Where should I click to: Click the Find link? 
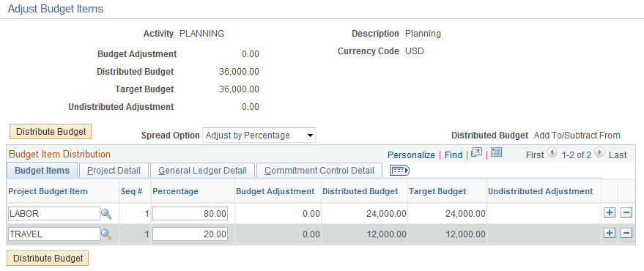tap(454, 155)
